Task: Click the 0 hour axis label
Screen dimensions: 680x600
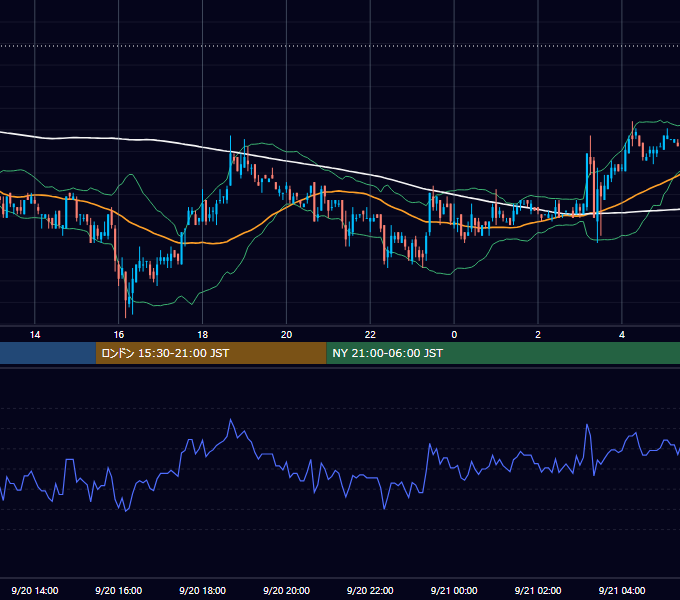Action: [454, 335]
